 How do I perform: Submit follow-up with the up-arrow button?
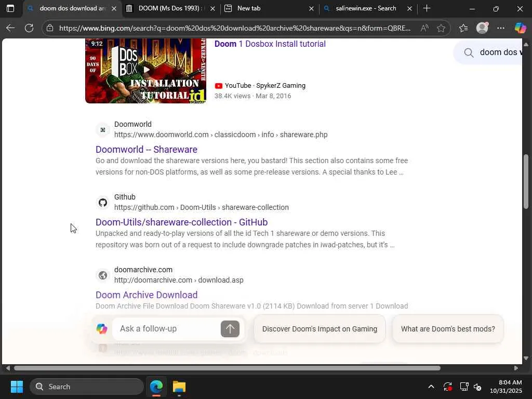(x=230, y=328)
